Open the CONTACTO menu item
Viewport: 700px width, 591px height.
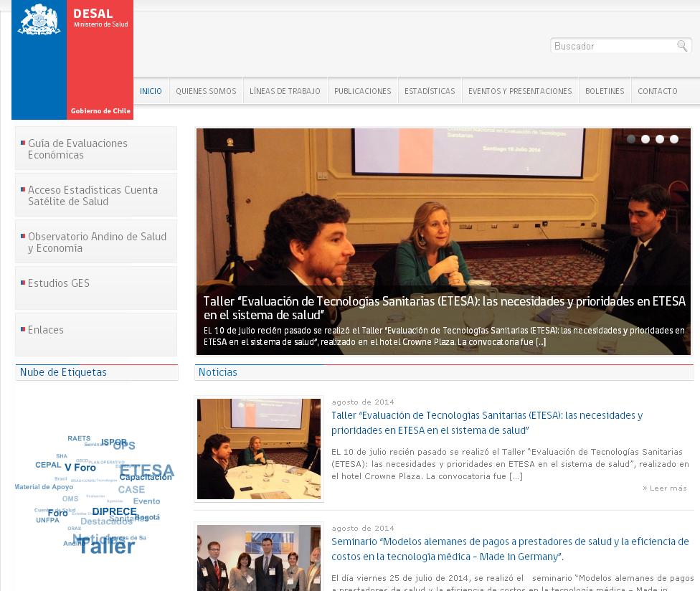[657, 91]
